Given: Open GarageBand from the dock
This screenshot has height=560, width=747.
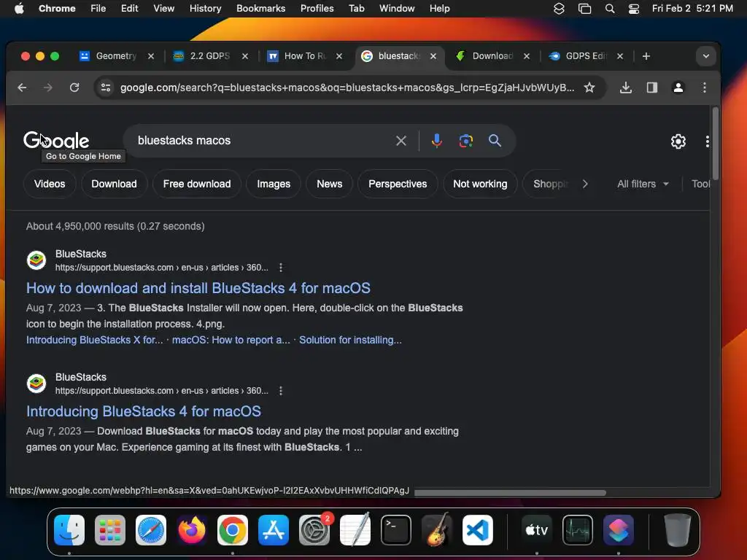Looking at the screenshot, I should pyautogui.click(x=437, y=530).
